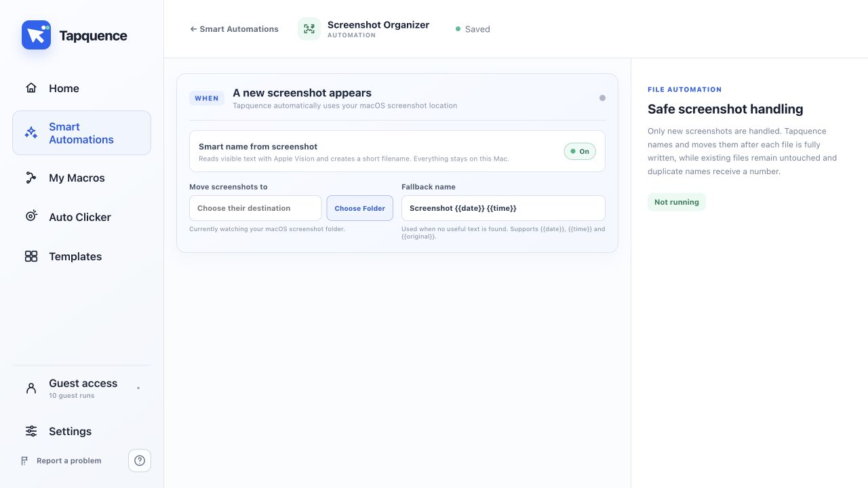Viewport: 868px width, 488px height.
Task: Toggle Smart name from screenshot switch
Action: (580, 151)
